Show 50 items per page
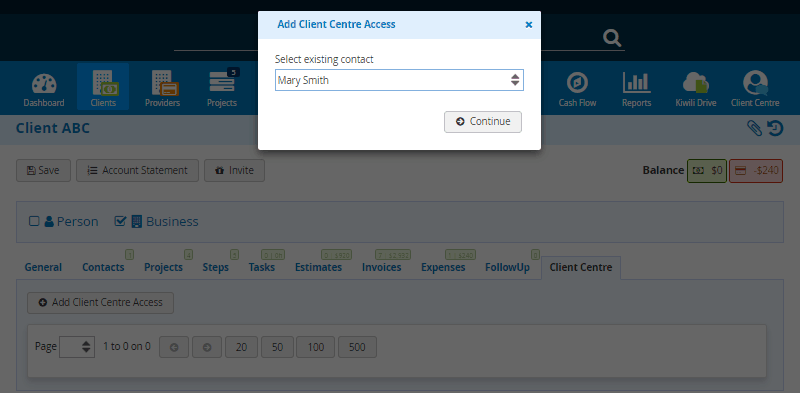 278,347
